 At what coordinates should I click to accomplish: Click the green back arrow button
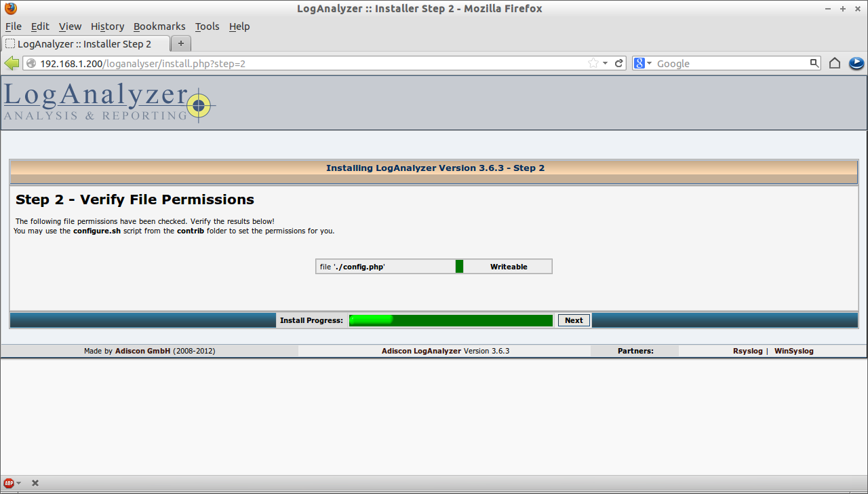point(12,63)
